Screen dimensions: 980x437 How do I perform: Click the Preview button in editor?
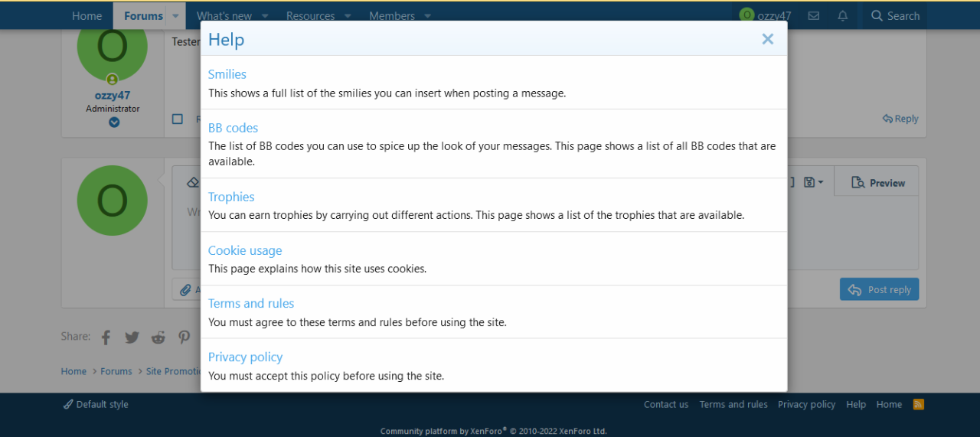(877, 183)
